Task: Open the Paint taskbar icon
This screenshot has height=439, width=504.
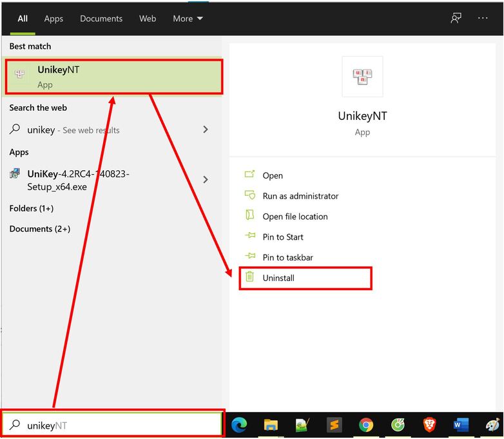Action: tap(493, 425)
